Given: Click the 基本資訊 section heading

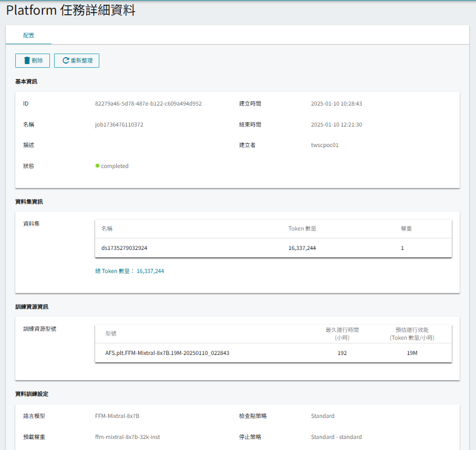Looking at the screenshot, I should pos(26,81).
